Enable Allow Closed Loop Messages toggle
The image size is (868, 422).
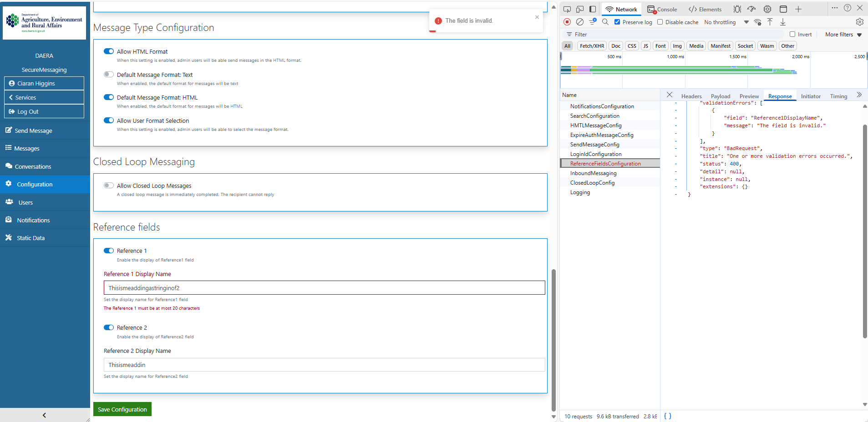click(x=109, y=186)
